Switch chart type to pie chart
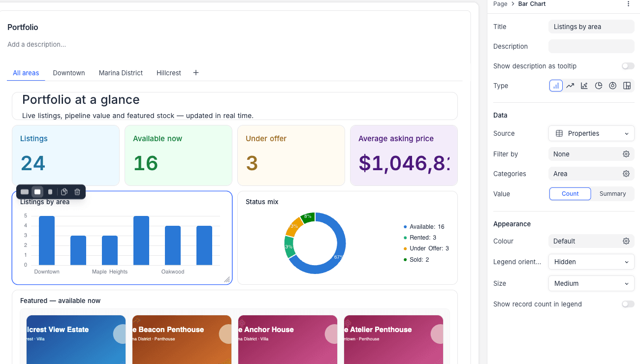 [x=599, y=86]
